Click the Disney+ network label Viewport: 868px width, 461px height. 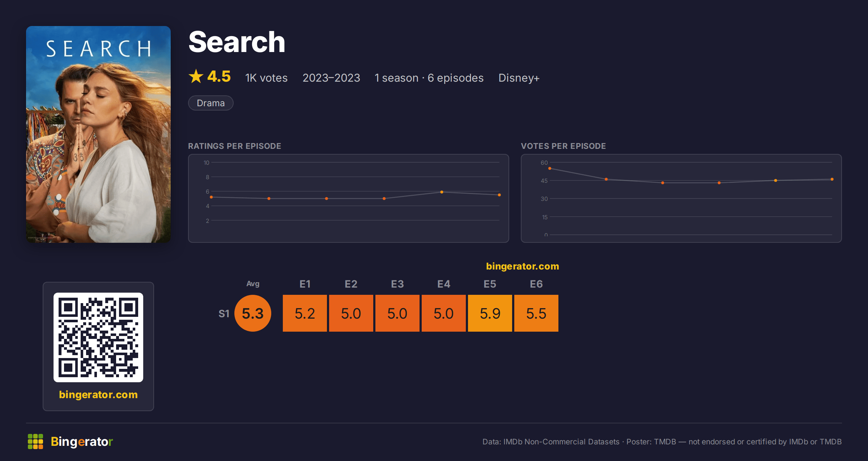pyautogui.click(x=519, y=78)
